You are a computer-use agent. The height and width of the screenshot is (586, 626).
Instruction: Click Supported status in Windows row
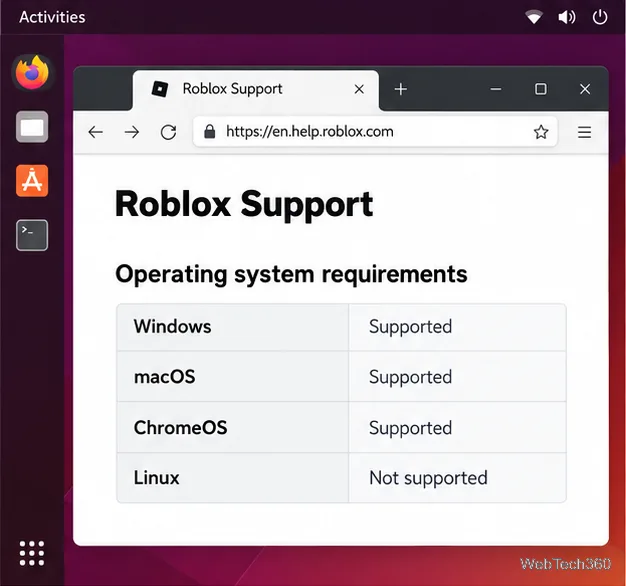tap(410, 327)
